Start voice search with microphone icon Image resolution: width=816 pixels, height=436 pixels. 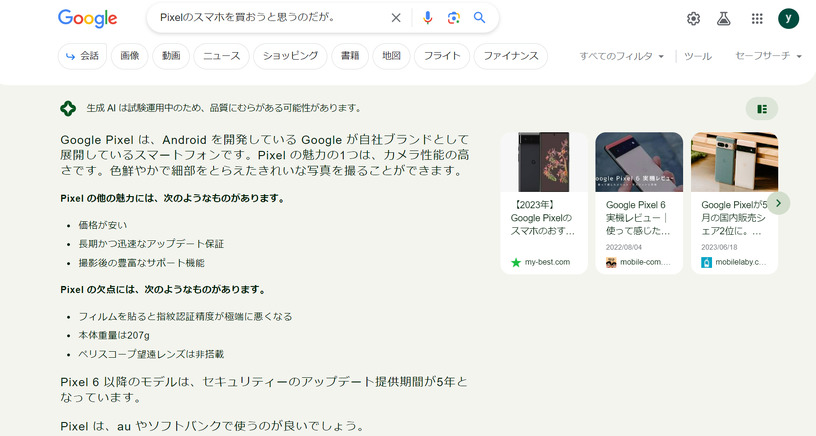coord(427,18)
